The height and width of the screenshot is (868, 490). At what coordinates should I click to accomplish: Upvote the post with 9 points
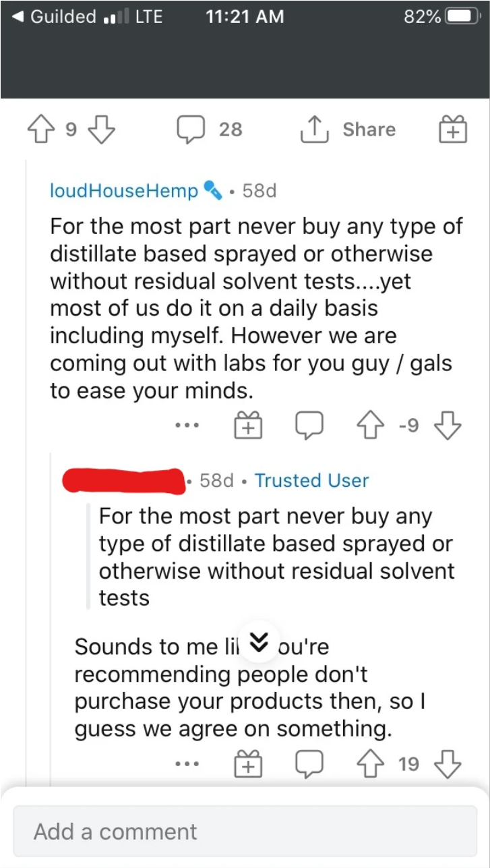[41, 129]
